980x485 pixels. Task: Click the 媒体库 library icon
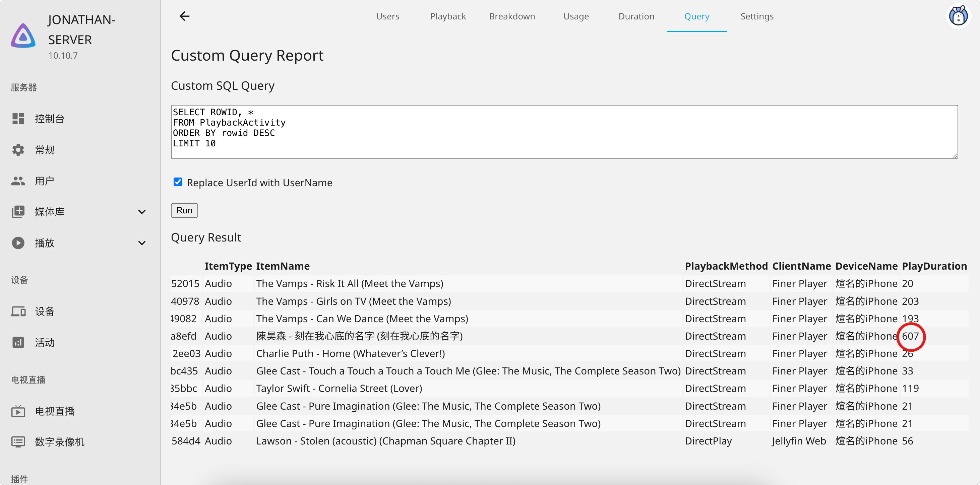18,212
